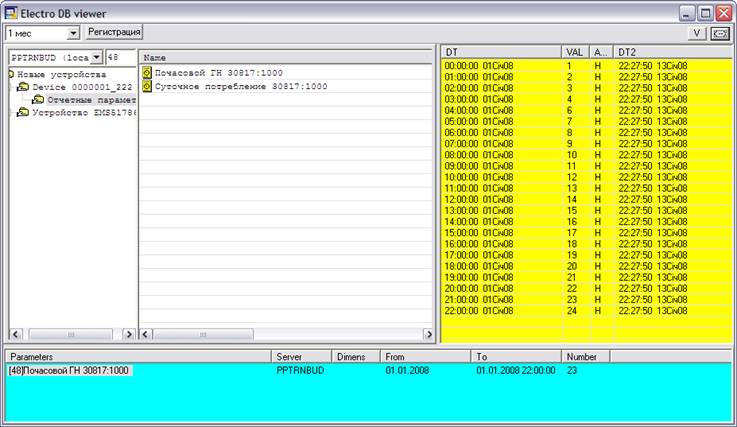Click the icon next to Почасовой ГН 30817:1000

(147, 73)
